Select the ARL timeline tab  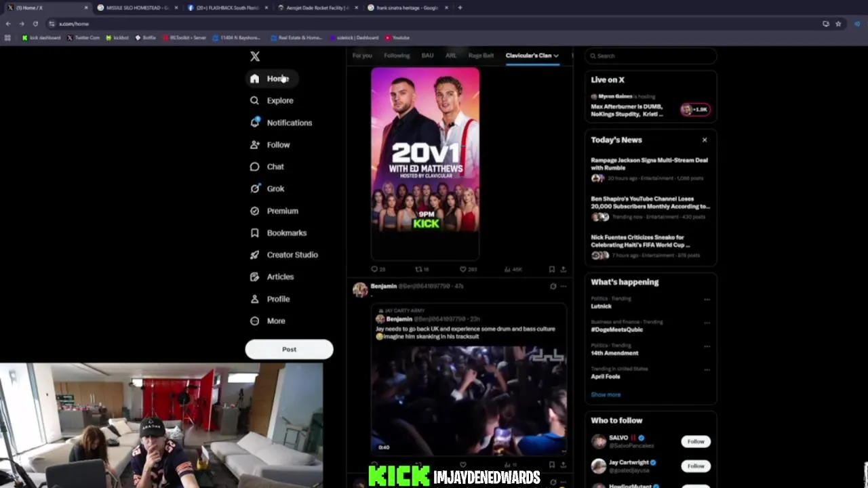(451, 56)
